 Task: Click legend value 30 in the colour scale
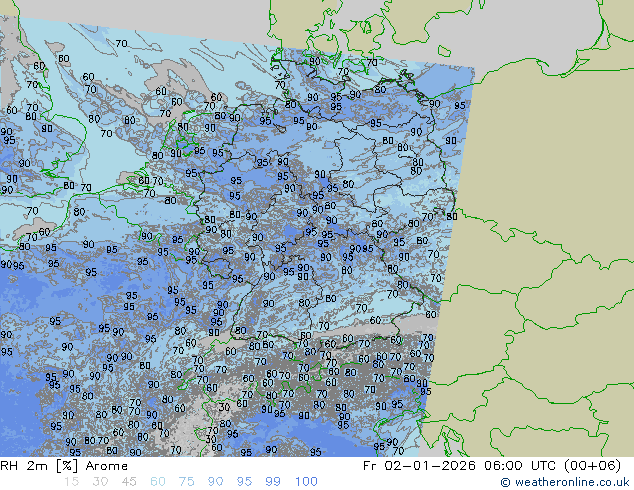coord(100,482)
